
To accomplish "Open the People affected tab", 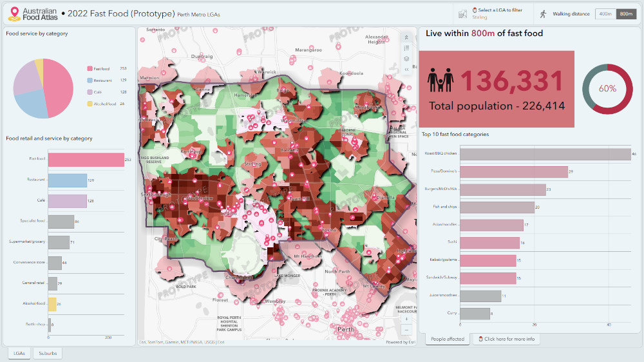I will pyautogui.click(x=447, y=339).
